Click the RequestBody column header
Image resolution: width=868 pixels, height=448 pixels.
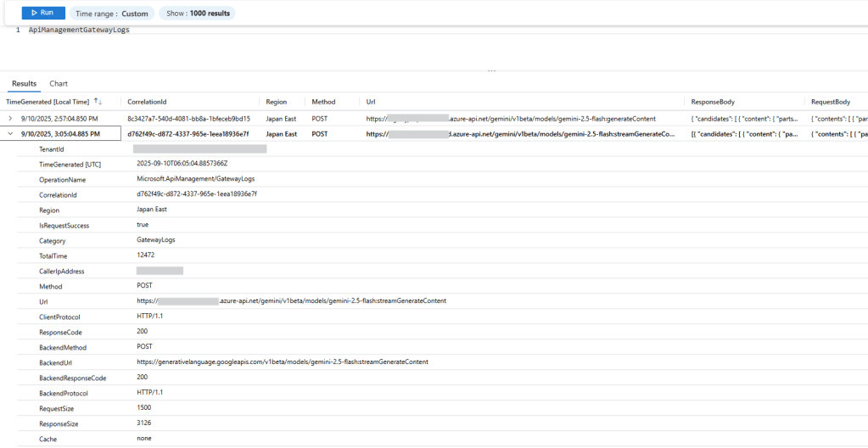click(831, 102)
